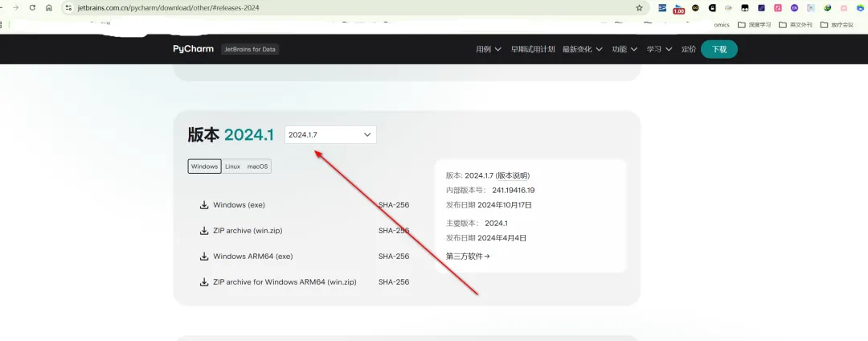Click the purple EN extension icon
Image resolution: width=868 pixels, height=341 pixels.
pyautogui.click(x=794, y=8)
